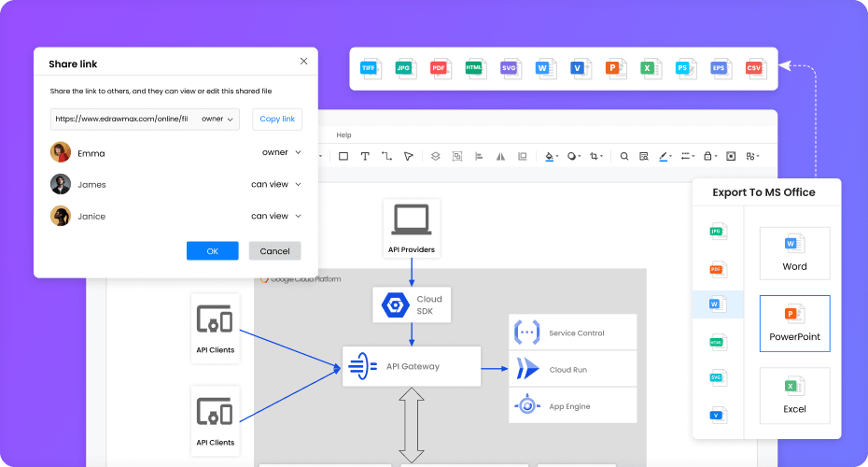Click the PDF icon in top format bar
868x467 pixels.
click(441, 69)
